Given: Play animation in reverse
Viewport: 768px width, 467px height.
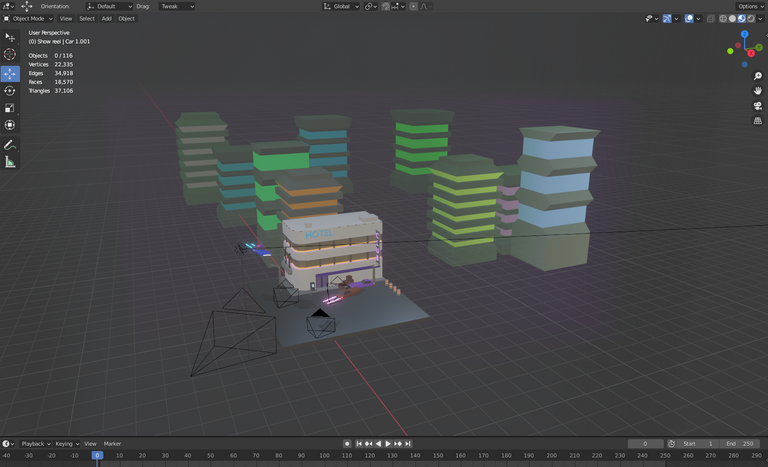Looking at the screenshot, I should (x=378, y=443).
